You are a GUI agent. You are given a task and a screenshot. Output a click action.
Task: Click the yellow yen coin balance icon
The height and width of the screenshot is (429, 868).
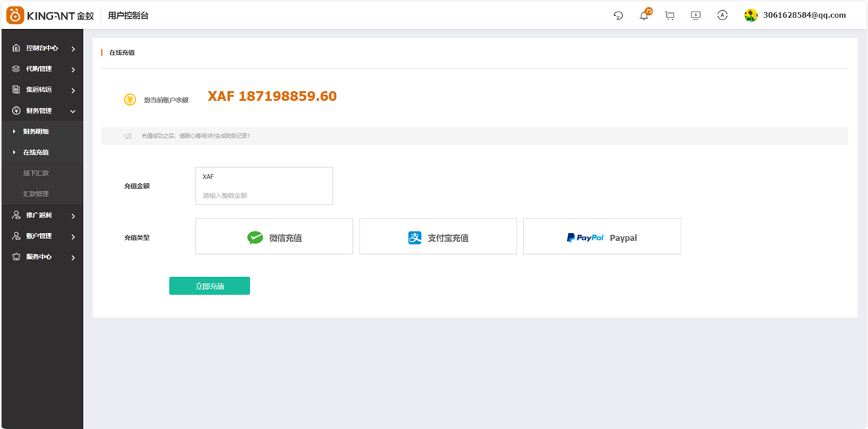pos(130,100)
